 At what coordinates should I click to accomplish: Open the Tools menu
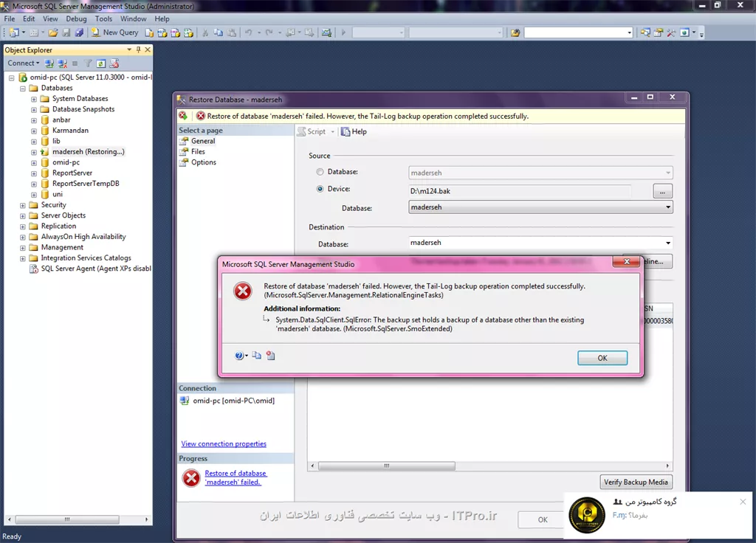point(103,18)
